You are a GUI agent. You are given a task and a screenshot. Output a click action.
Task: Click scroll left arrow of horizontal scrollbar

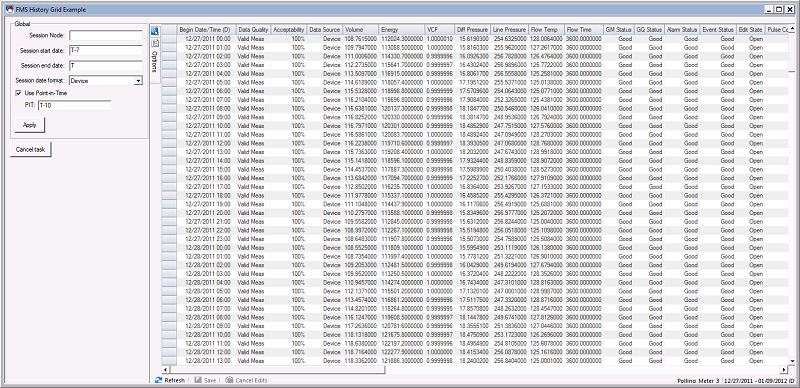point(165,369)
